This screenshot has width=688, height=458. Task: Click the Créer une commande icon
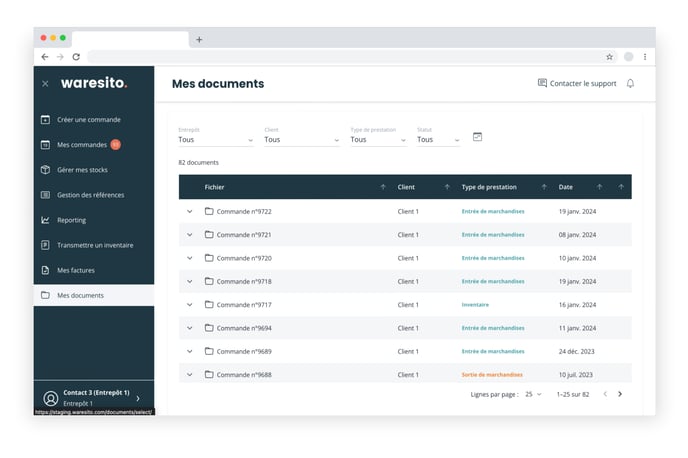pos(45,120)
